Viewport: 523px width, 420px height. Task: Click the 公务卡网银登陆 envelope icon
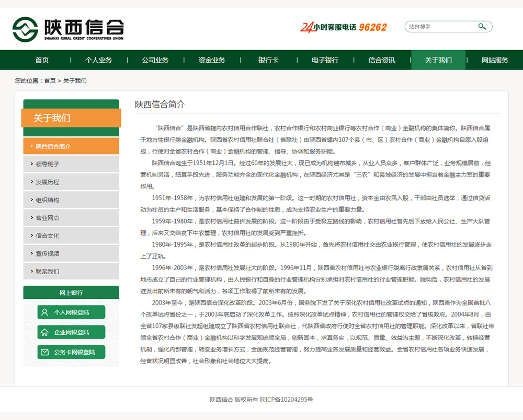pyautogui.click(x=44, y=352)
